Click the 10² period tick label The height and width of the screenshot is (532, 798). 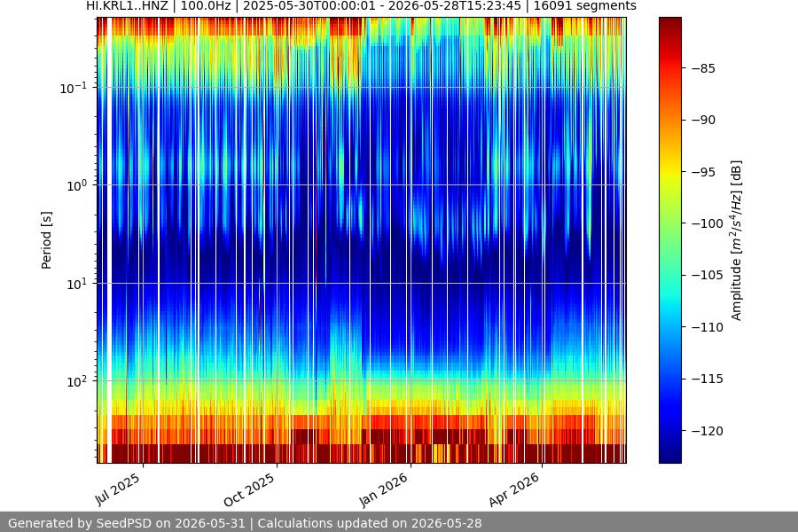click(x=76, y=381)
